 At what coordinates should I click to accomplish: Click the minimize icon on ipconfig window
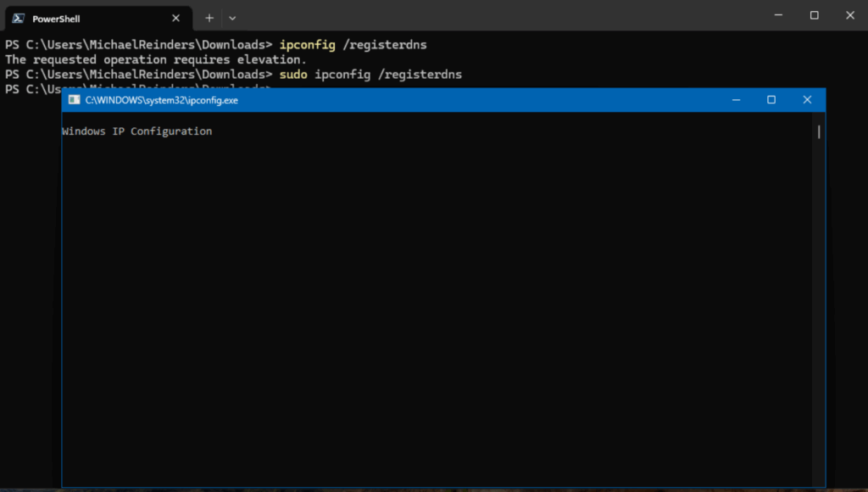click(736, 99)
